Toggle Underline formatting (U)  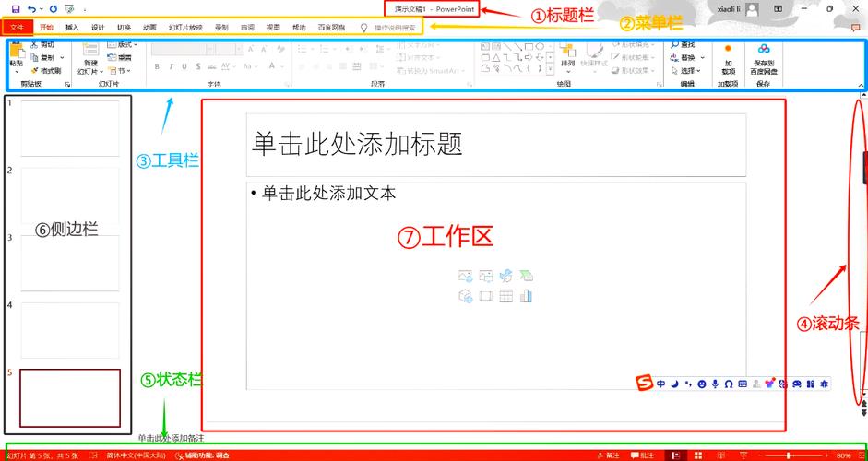[x=184, y=66]
